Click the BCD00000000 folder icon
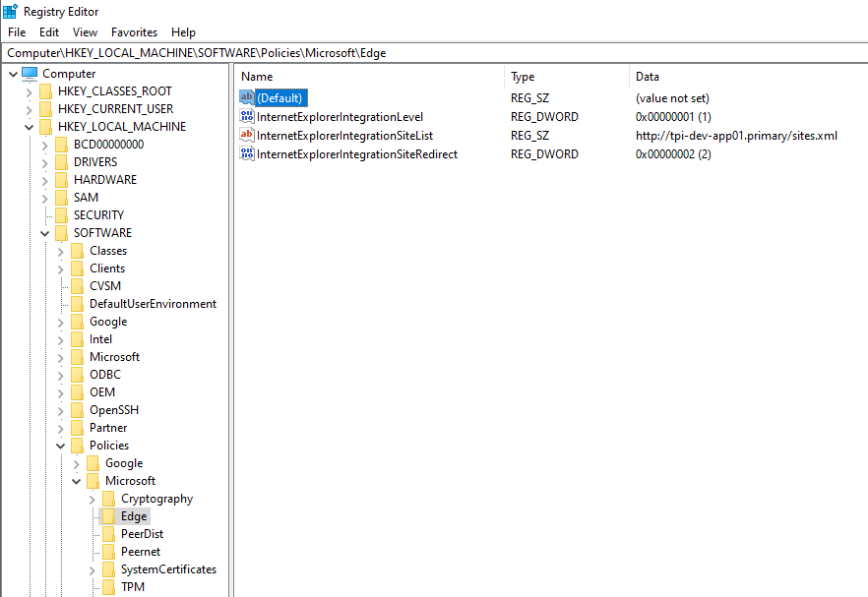This screenshot has height=597, width=868. pos(61,145)
